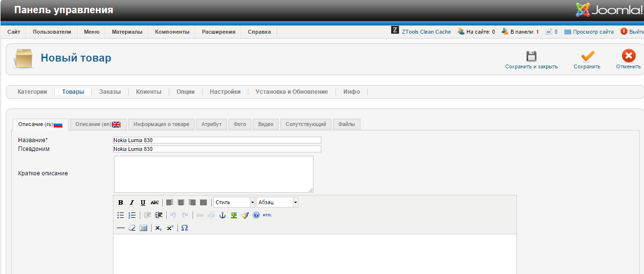The height and width of the screenshot is (274, 644).
Task: Toggle bold formatting in the editor
Action: pyautogui.click(x=121, y=202)
